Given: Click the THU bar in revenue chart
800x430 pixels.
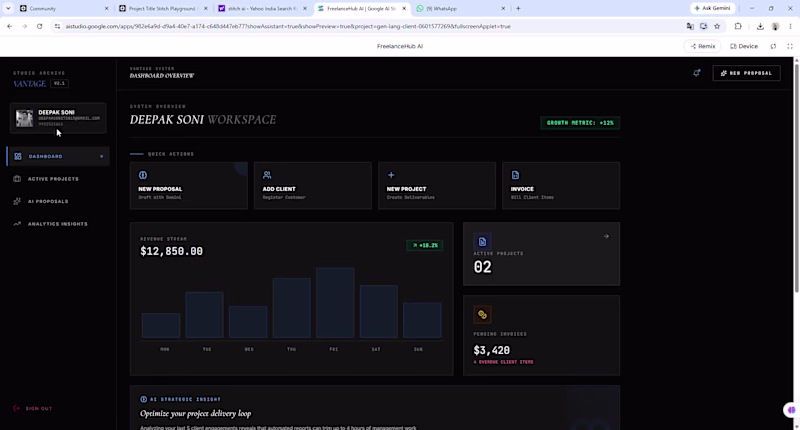Looking at the screenshot, I should click(x=291, y=308).
